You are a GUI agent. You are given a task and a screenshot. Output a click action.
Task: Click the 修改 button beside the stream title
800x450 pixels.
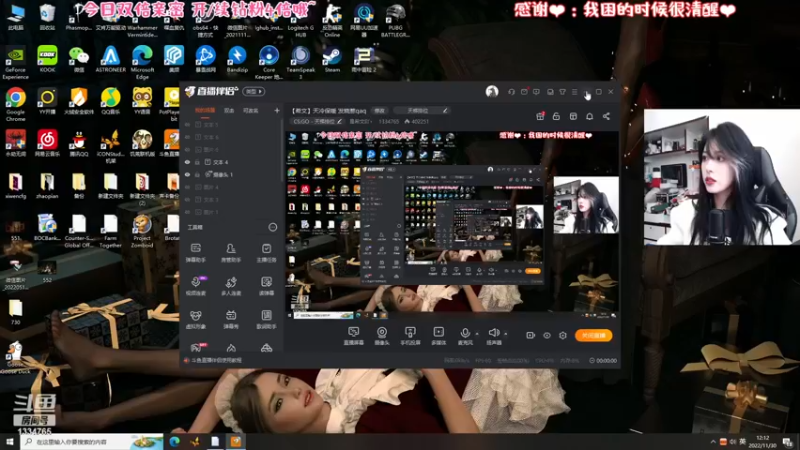[380, 110]
